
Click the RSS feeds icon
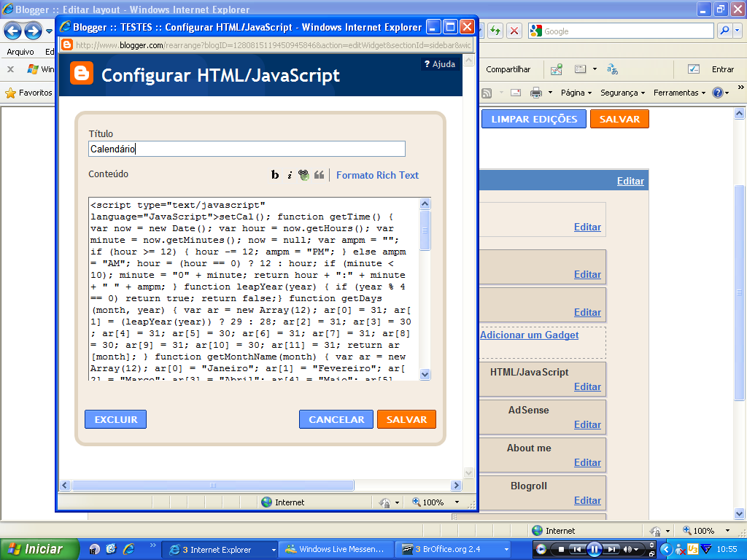coord(487,93)
